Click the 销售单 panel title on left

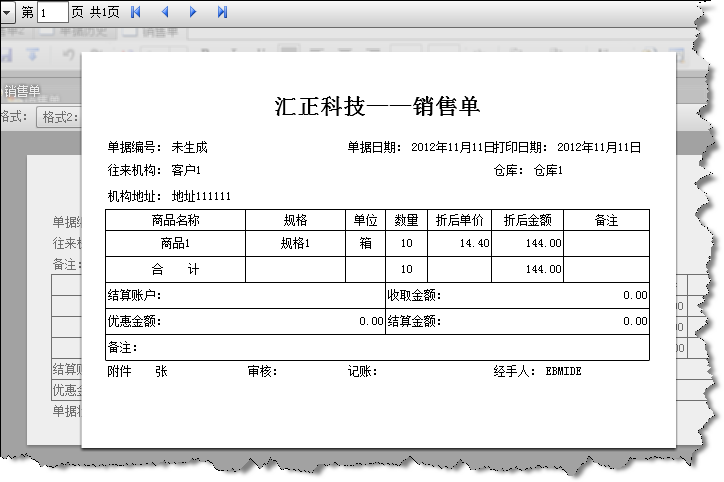[x=22, y=91]
